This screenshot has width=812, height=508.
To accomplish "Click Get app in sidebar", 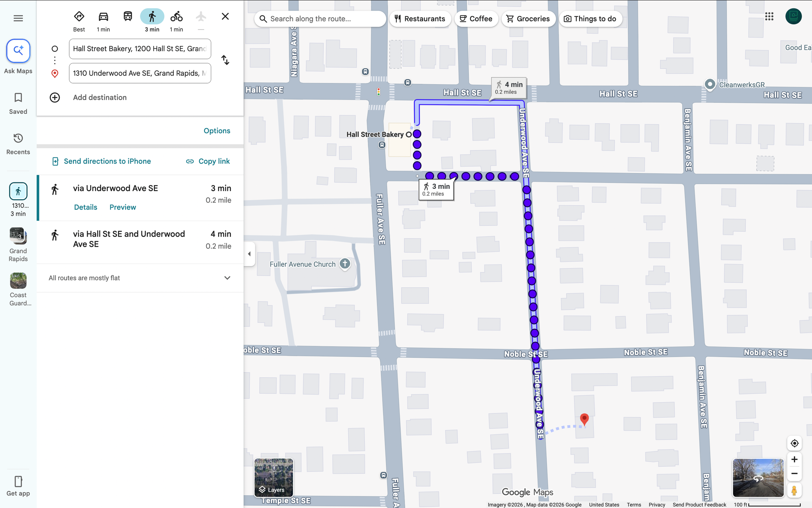I will click(x=18, y=486).
